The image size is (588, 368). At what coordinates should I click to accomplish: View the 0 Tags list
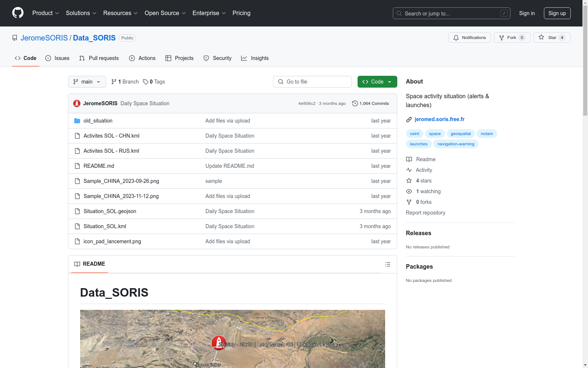154,82
